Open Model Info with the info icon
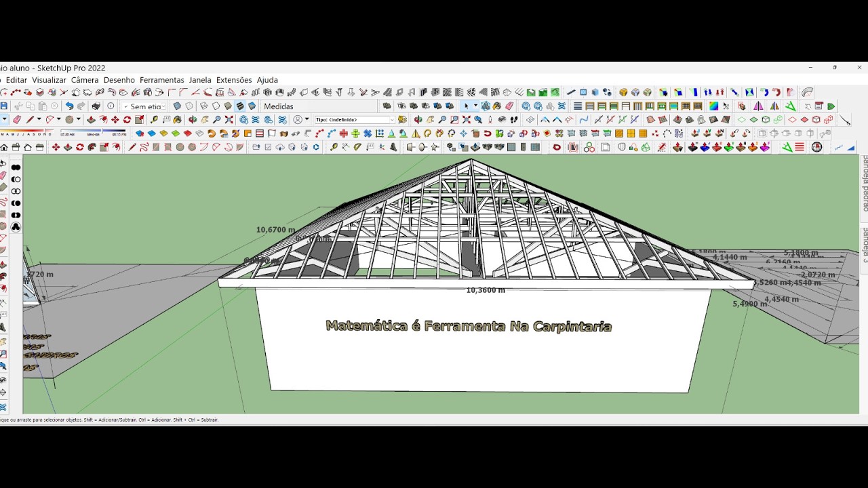 (x=111, y=106)
